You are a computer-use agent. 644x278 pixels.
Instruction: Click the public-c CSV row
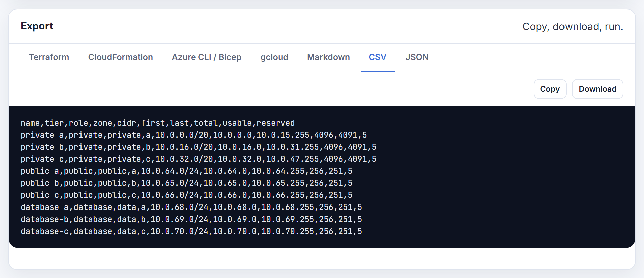(187, 195)
